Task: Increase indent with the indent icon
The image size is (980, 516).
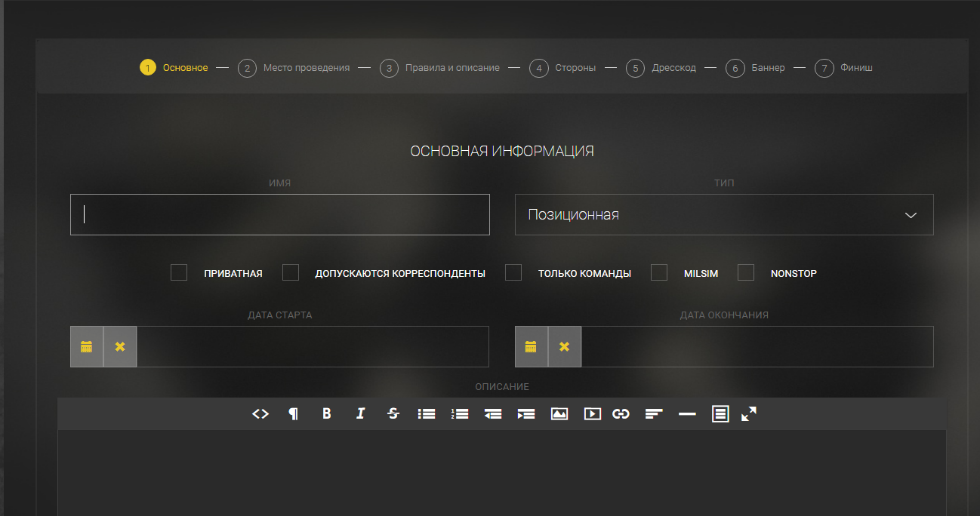Action: point(526,413)
